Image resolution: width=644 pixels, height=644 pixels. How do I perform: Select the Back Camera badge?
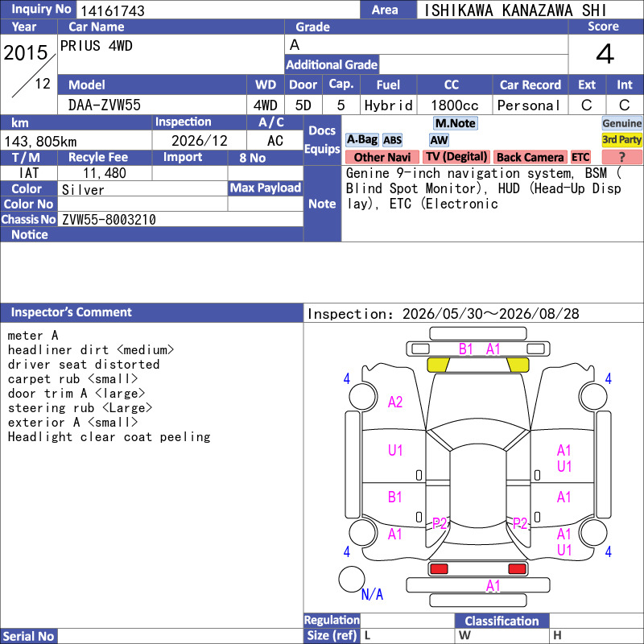click(x=530, y=157)
